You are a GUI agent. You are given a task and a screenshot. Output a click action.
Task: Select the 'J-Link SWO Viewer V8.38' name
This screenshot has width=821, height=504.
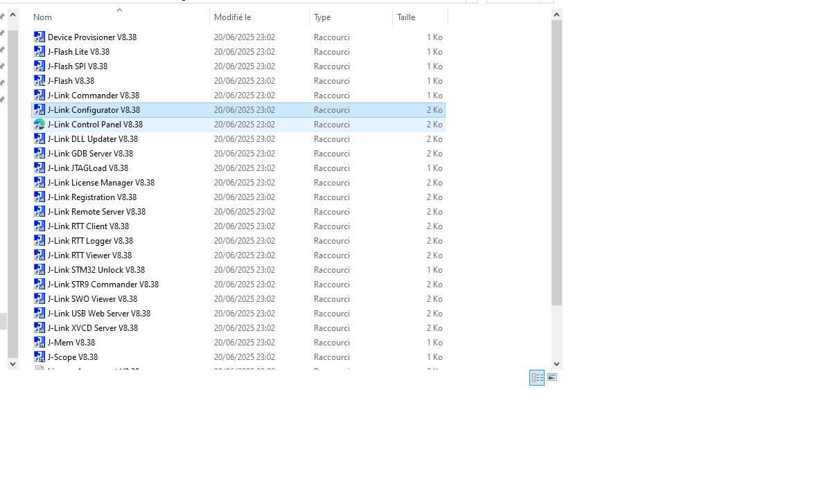click(x=93, y=299)
